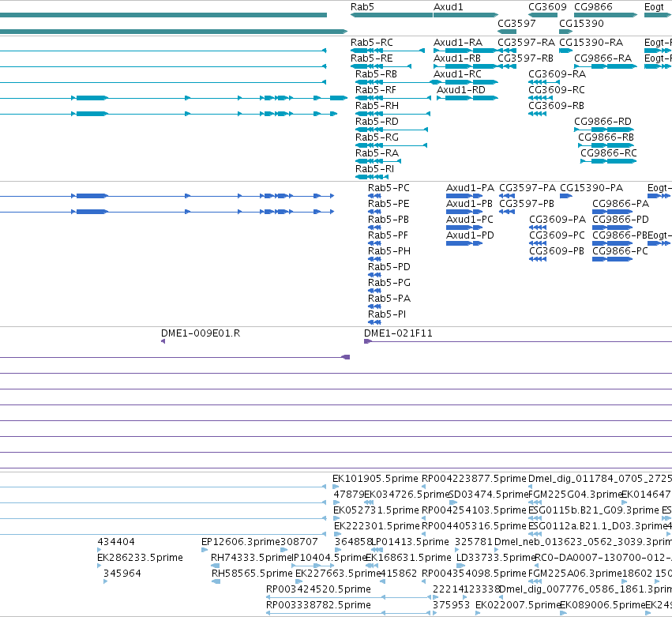The height and width of the screenshot is (617, 672).
Task: Click the Rab5-RA transcript label
Action: [377, 153]
